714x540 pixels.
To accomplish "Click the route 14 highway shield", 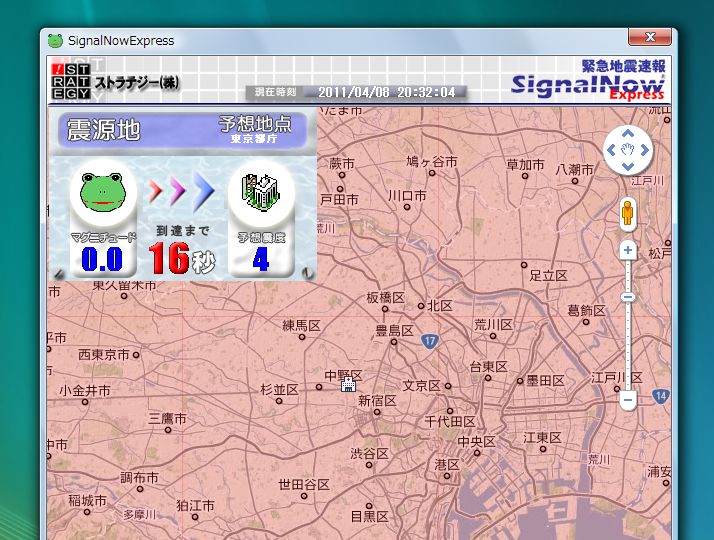I will pyautogui.click(x=661, y=396).
